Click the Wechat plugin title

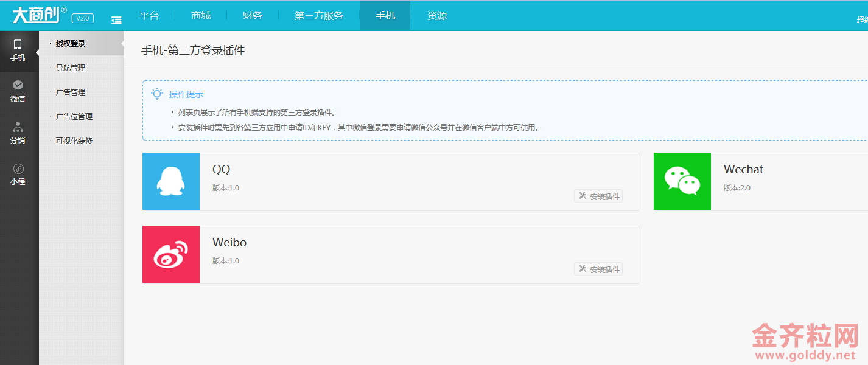tap(743, 170)
